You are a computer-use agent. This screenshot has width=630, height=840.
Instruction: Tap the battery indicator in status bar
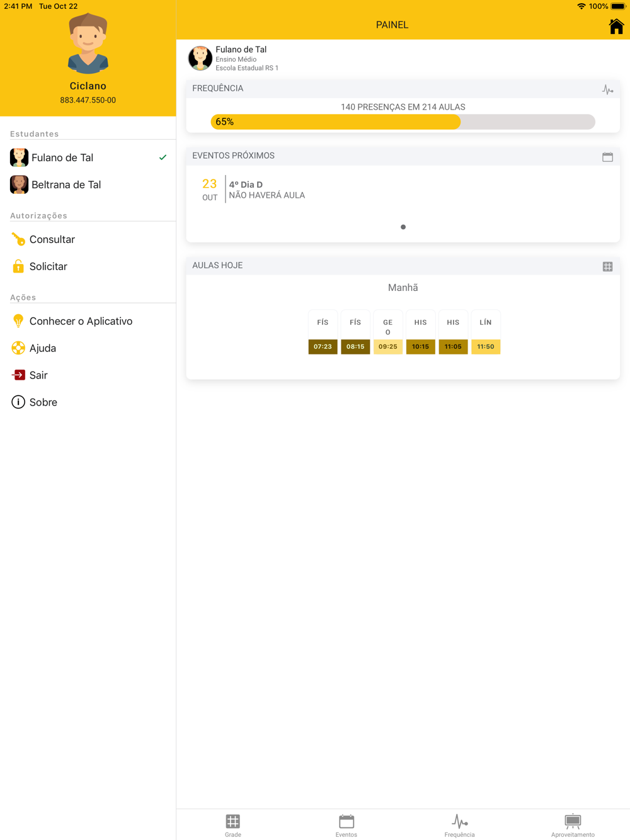618,6
